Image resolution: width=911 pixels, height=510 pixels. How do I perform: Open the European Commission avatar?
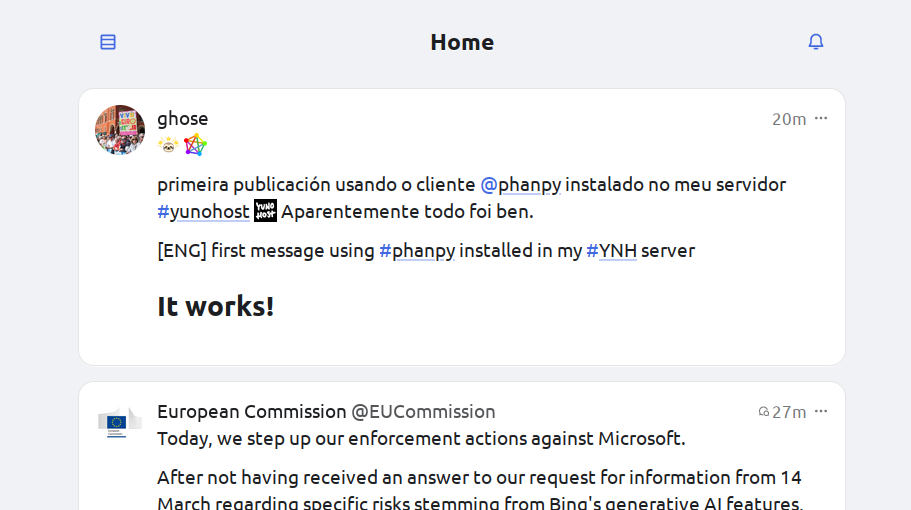point(120,422)
